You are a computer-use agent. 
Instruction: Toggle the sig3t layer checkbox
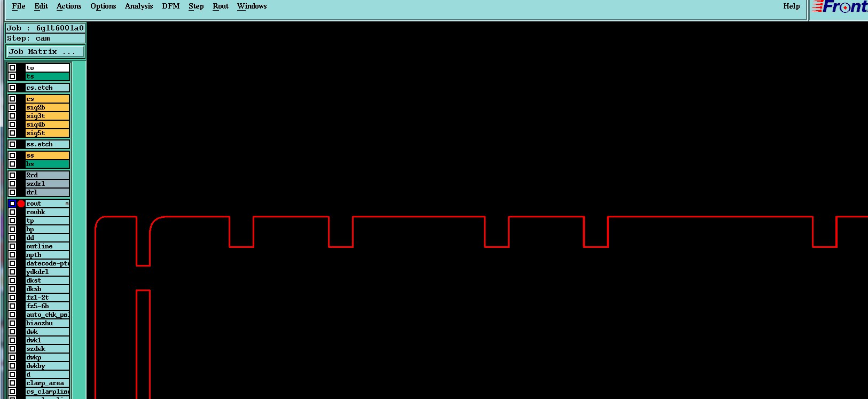coord(12,116)
